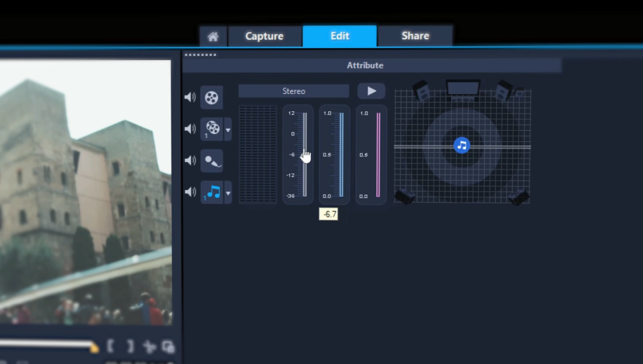Select the Edit tab
The width and height of the screenshot is (643, 364).
340,36
